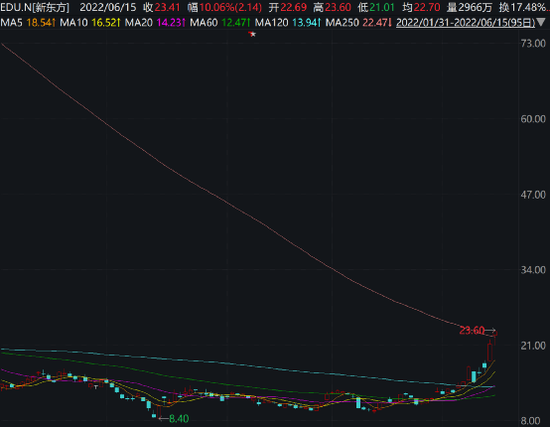Click the 21.00 price axis label
The width and height of the screenshot is (550, 427).
[533, 346]
